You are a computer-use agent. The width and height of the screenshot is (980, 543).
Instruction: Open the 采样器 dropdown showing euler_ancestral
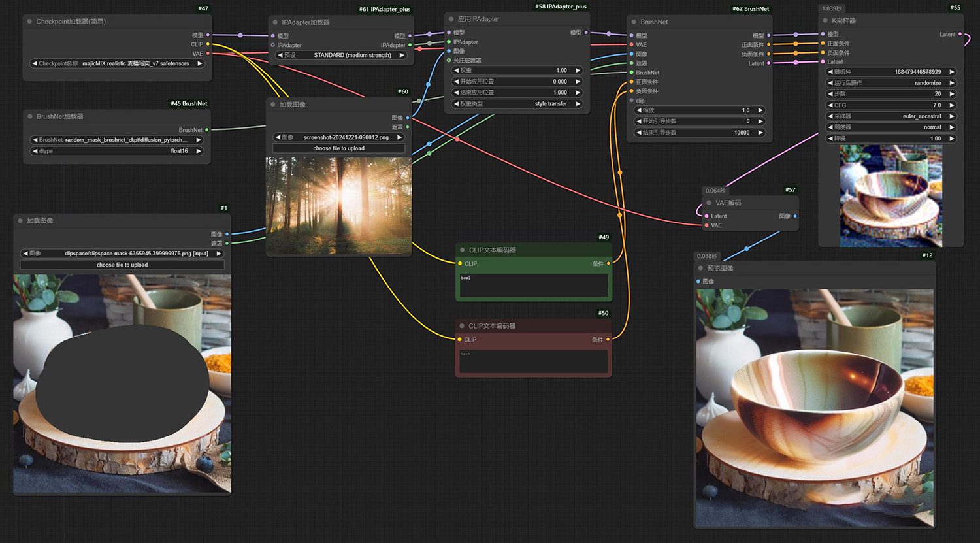click(891, 116)
